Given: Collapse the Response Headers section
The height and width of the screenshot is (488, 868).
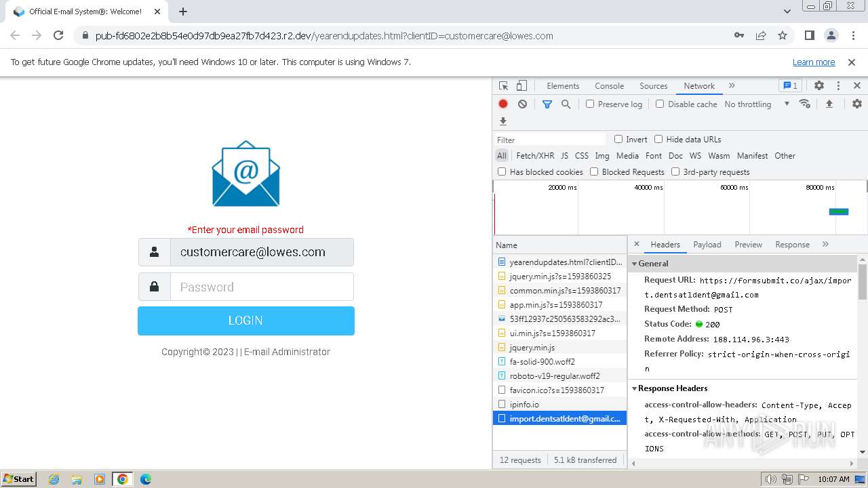Looking at the screenshot, I should (635, 388).
